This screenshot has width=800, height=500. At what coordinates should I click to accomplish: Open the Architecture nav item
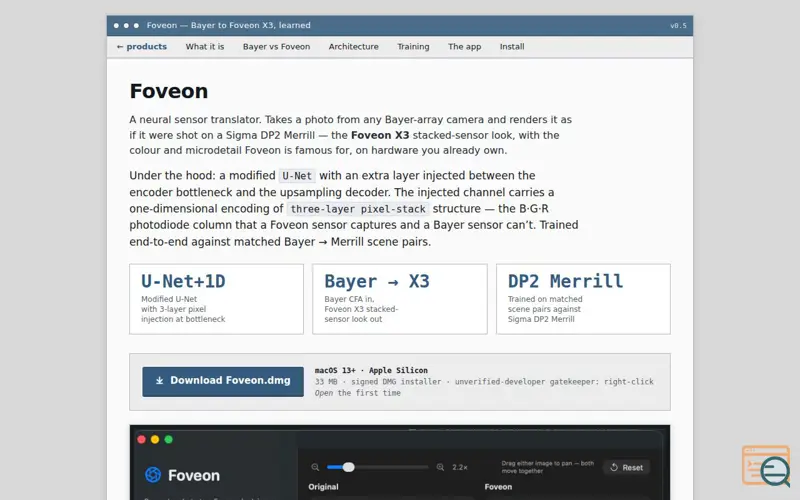(354, 46)
